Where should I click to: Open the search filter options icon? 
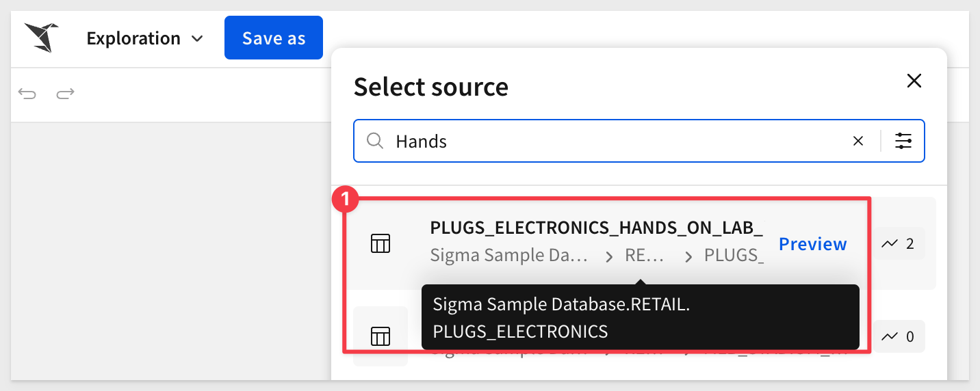(x=903, y=141)
